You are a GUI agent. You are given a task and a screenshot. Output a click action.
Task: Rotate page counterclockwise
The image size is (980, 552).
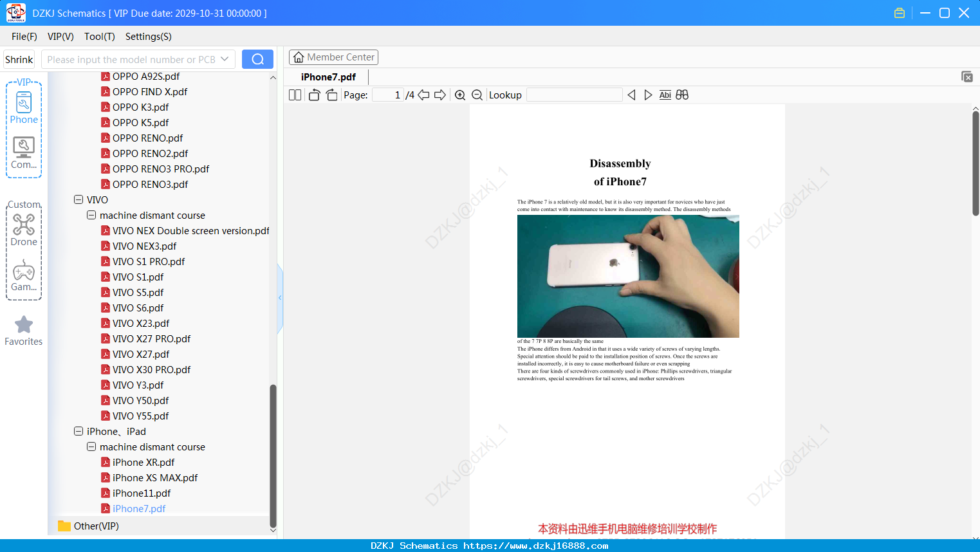click(314, 95)
